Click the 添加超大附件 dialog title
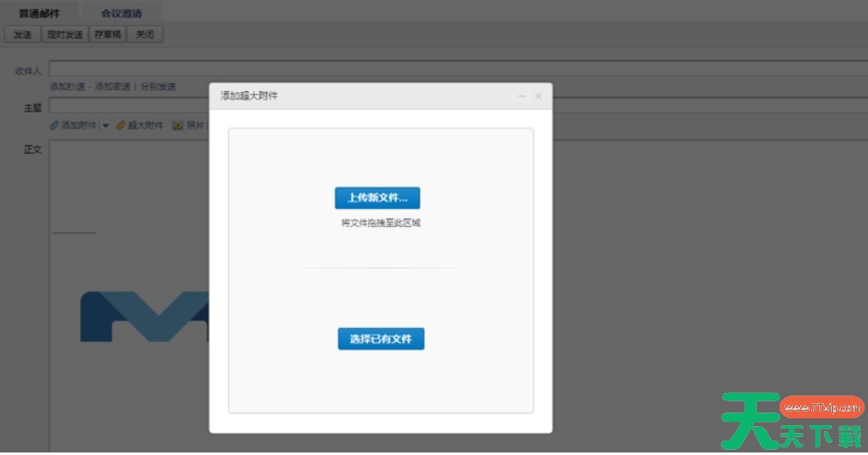The image size is (868, 455). point(249,96)
